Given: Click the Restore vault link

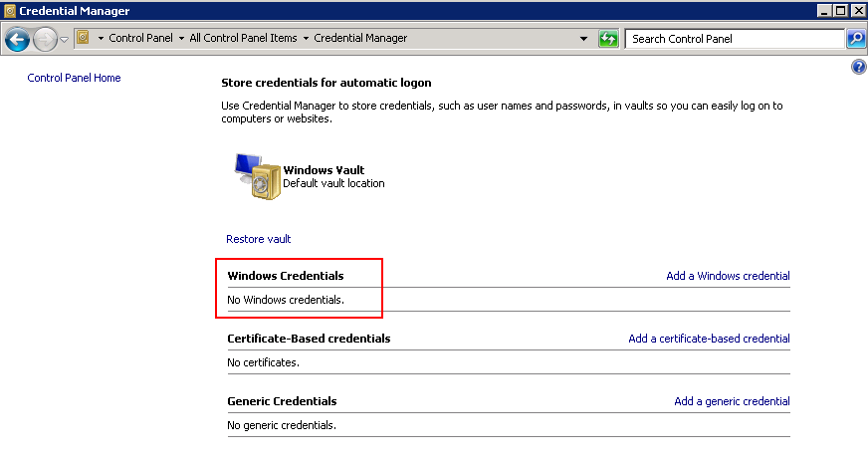Looking at the screenshot, I should pyautogui.click(x=259, y=239).
